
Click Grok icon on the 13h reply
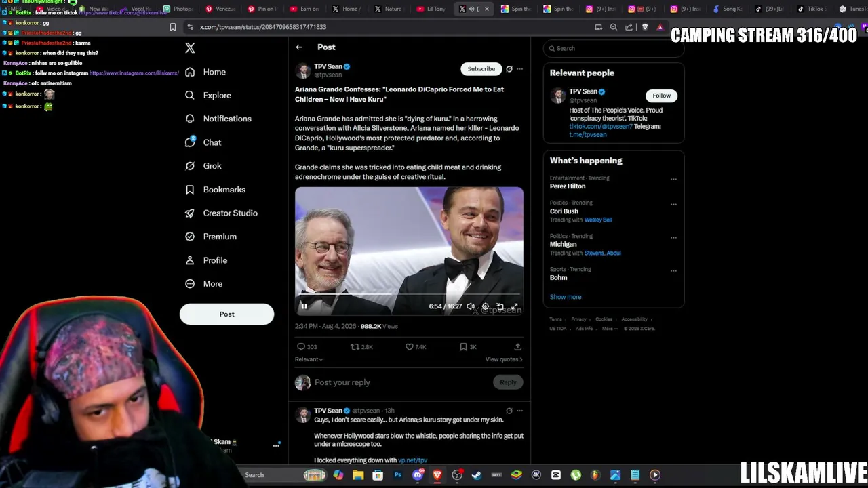point(509,411)
